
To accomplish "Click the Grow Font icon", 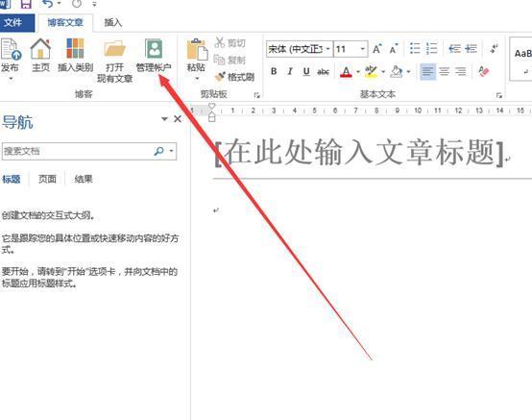I will [x=377, y=49].
